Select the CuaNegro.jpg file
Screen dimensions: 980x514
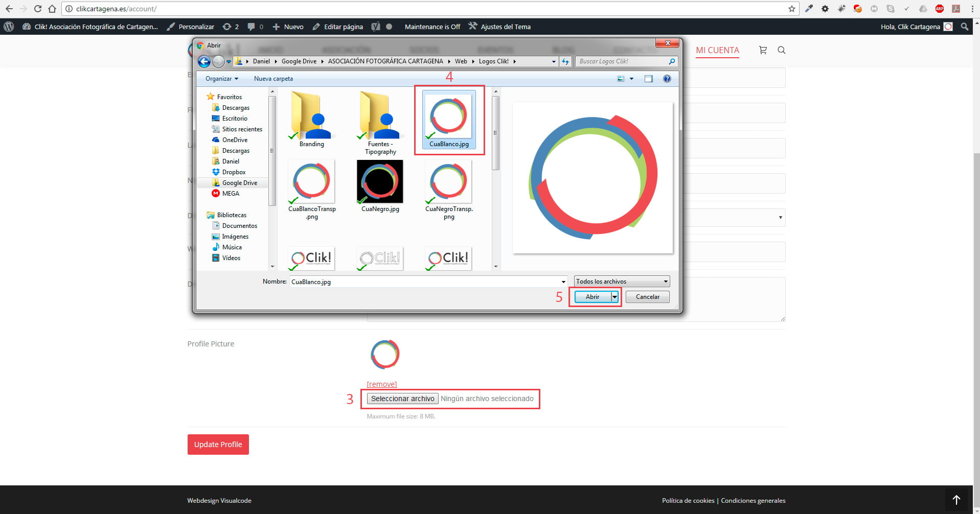click(380, 186)
